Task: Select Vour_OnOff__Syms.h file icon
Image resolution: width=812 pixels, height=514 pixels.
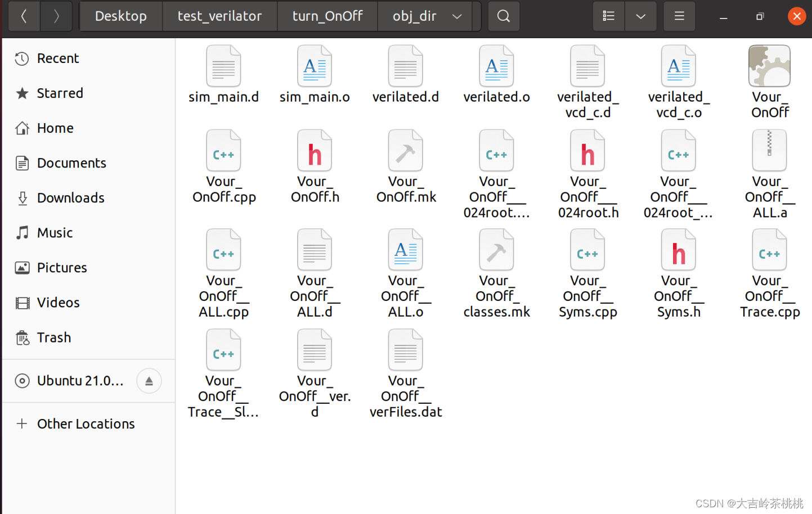Action: (679, 250)
